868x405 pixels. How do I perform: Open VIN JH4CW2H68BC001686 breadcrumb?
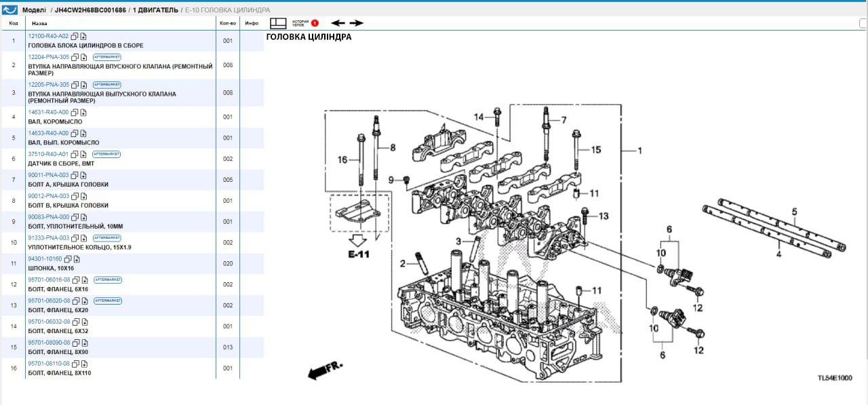[x=90, y=10]
